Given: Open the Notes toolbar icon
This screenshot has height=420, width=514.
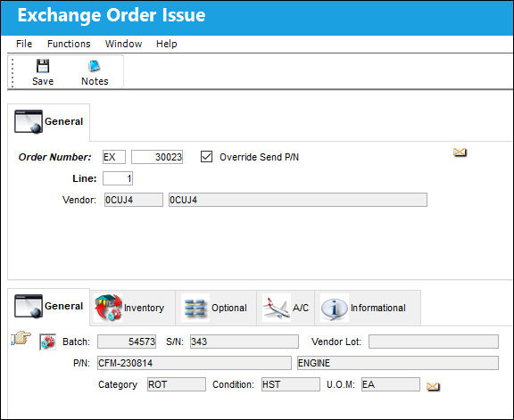Looking at the screenshot, I should [94, 66].
